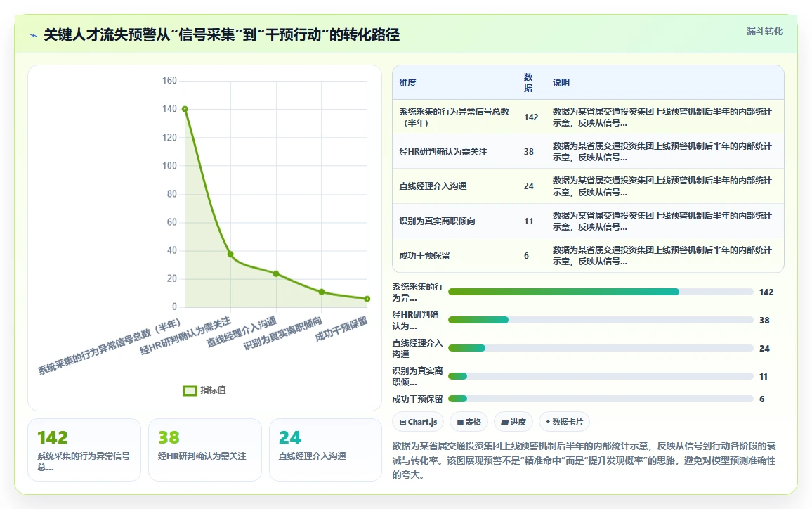
Task: Click the 数据 column header
Action: pyautogui.click(x=528, y=82)
